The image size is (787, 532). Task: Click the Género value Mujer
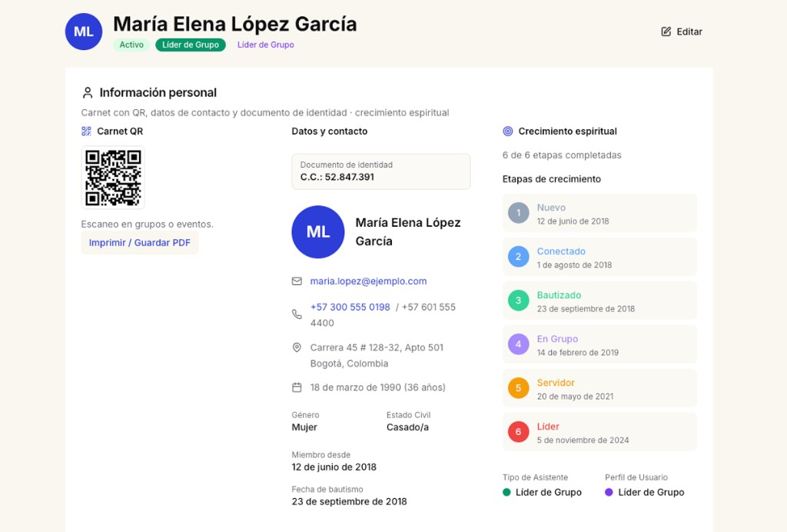(x=304, y=427)
